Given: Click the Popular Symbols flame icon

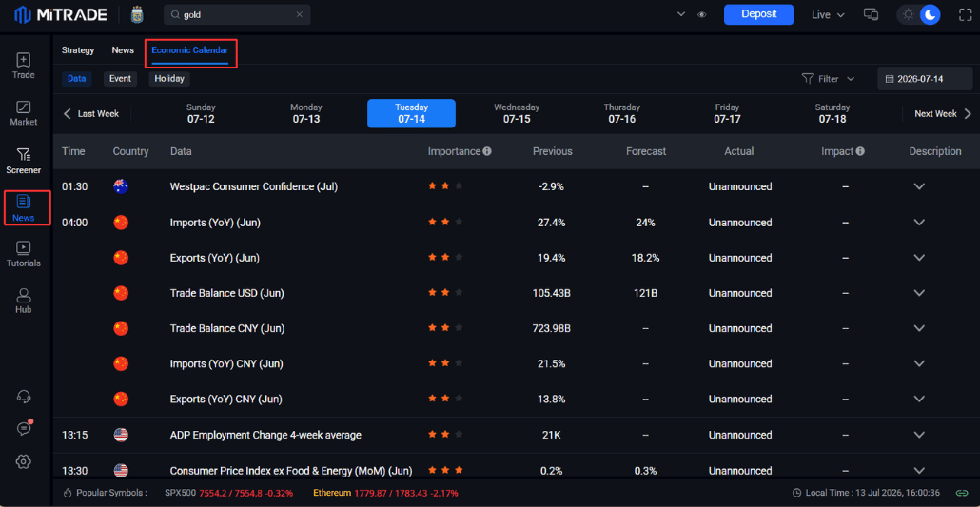Looking at the screenshot, I should pos(68,493).
